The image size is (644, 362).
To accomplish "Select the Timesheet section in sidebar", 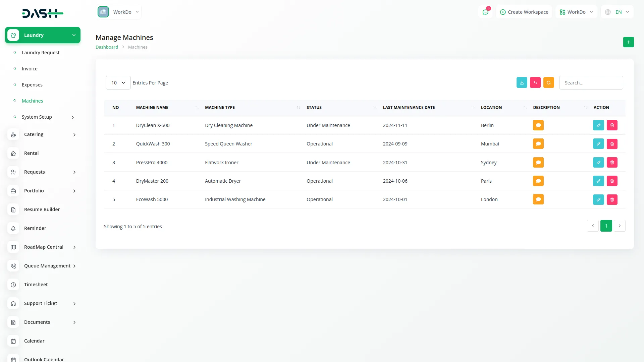I will (36, 284).
